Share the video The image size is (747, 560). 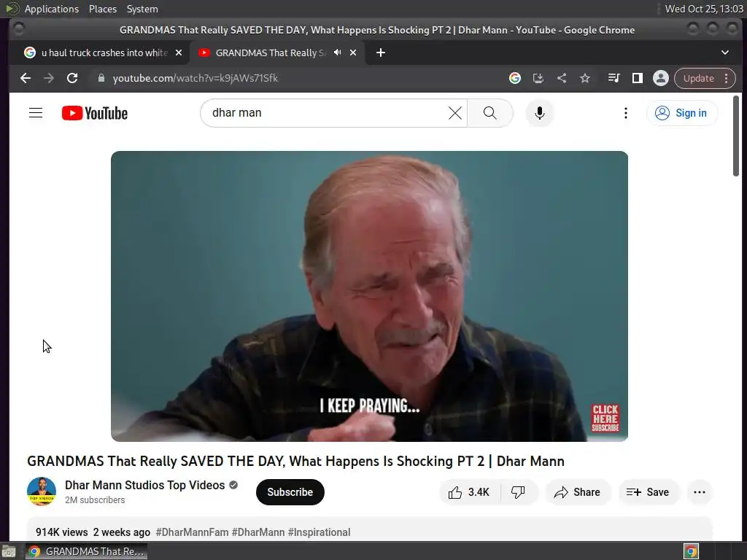pos(578,492)
